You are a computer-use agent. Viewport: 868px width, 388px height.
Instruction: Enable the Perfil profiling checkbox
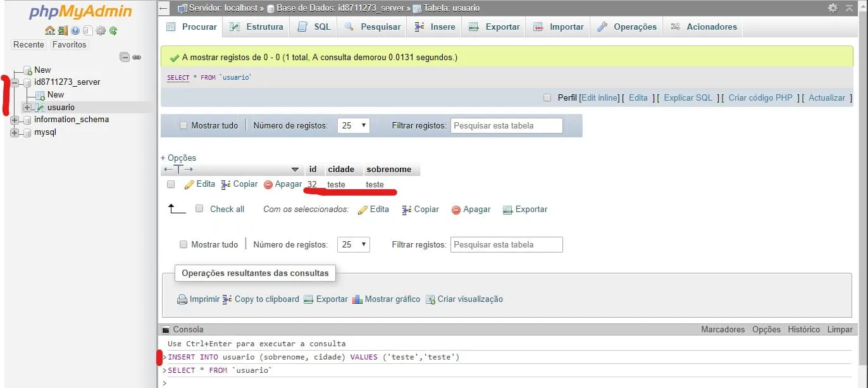(x=547, y=97)
